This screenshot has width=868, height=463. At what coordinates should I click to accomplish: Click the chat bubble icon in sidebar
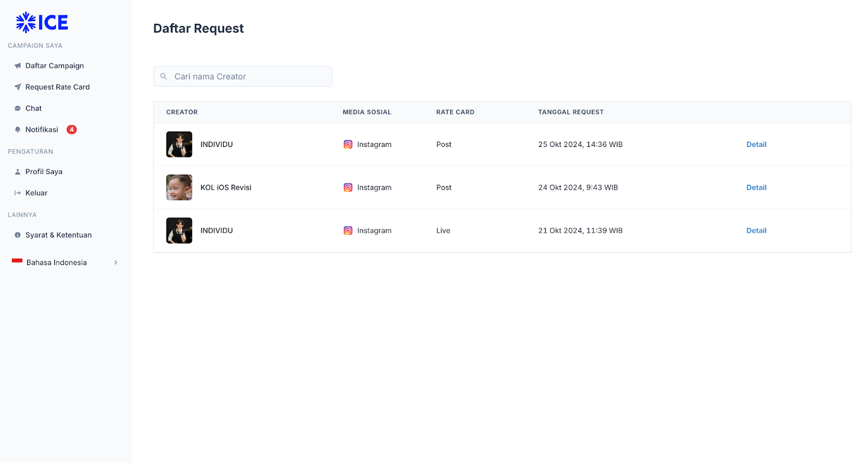point(17,108)
